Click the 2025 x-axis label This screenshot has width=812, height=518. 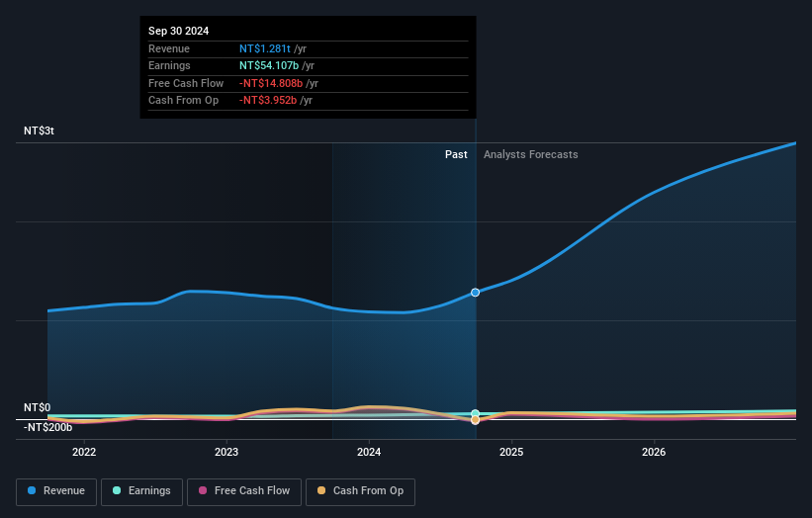(511, 452)
